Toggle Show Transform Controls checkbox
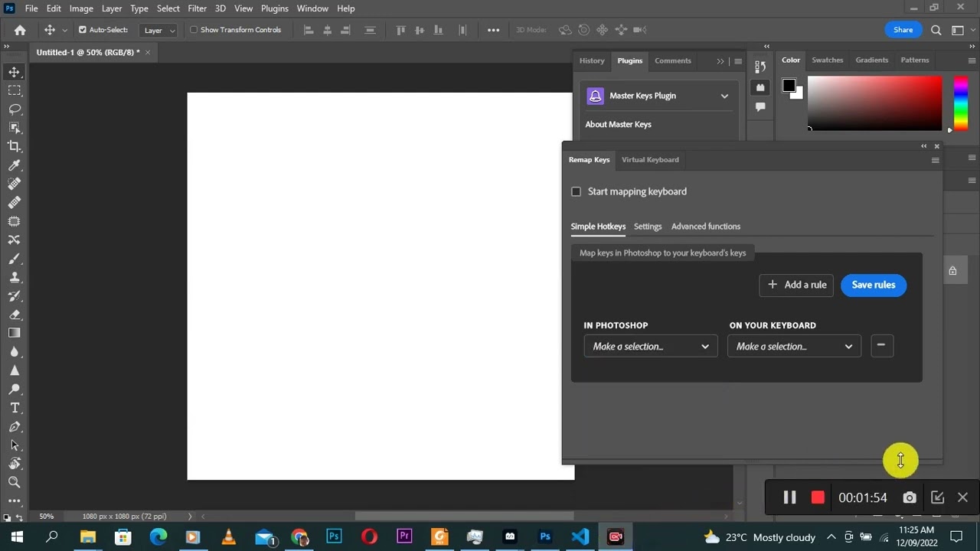 point(194,30)
